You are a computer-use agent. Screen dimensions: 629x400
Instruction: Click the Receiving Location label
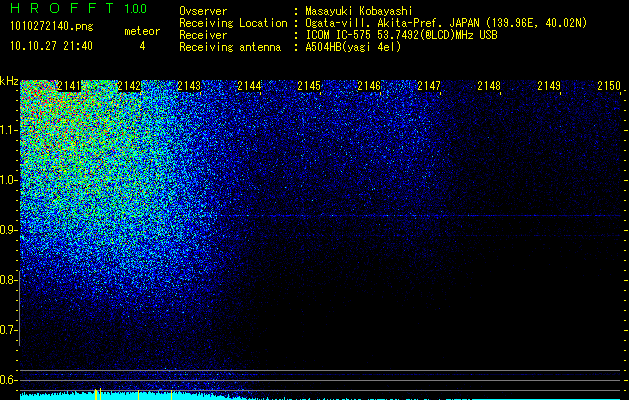point(233,23)
